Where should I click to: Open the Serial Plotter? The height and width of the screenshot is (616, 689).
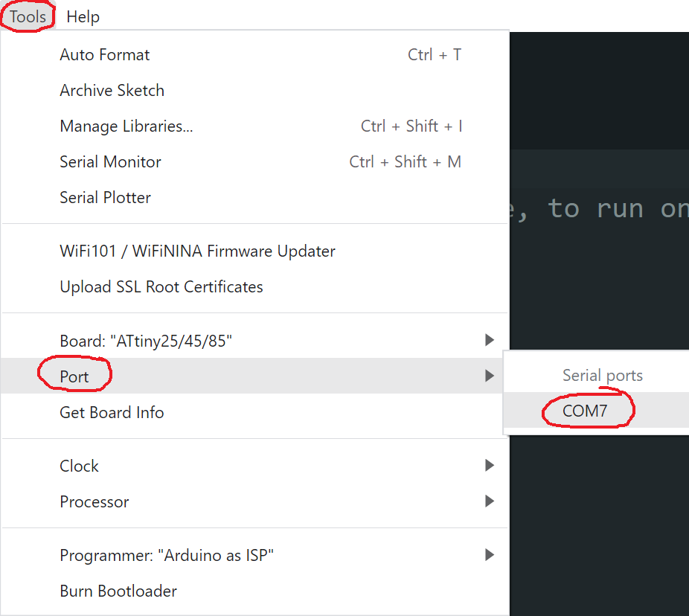[x=105, y=198]
